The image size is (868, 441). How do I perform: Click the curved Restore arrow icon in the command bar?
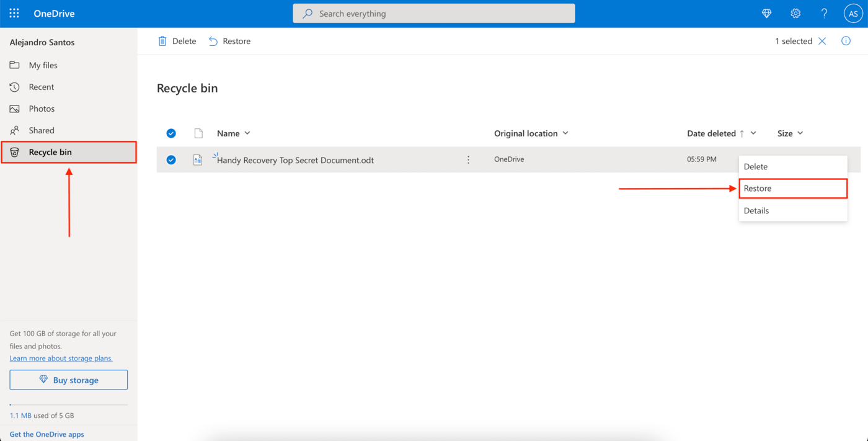[213, 41]
